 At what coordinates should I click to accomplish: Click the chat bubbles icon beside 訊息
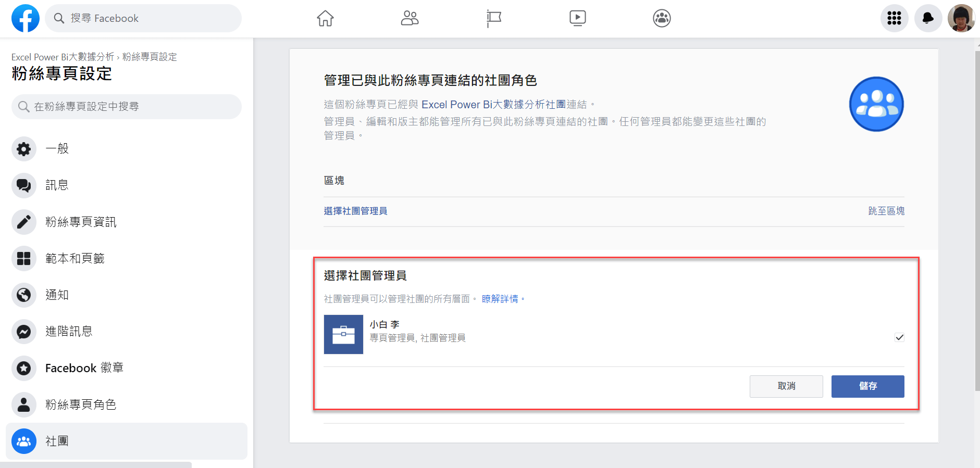pyautogui.click(x=24, y=185)
